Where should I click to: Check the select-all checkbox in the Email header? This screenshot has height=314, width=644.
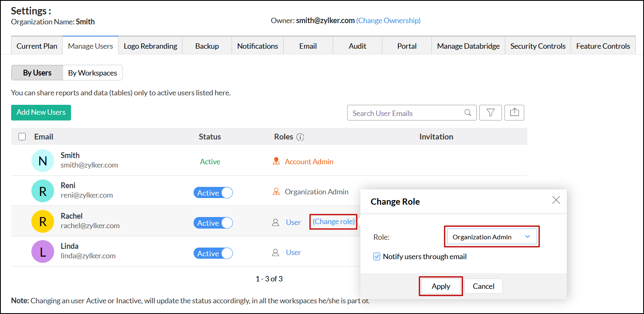[22, 137]
